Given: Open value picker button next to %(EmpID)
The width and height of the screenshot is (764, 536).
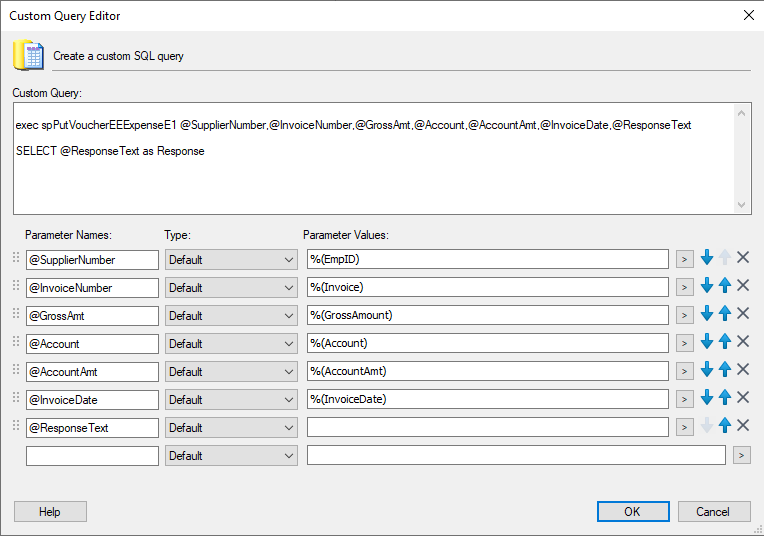Looking at the screenshot, I should (x=684, y=259).
